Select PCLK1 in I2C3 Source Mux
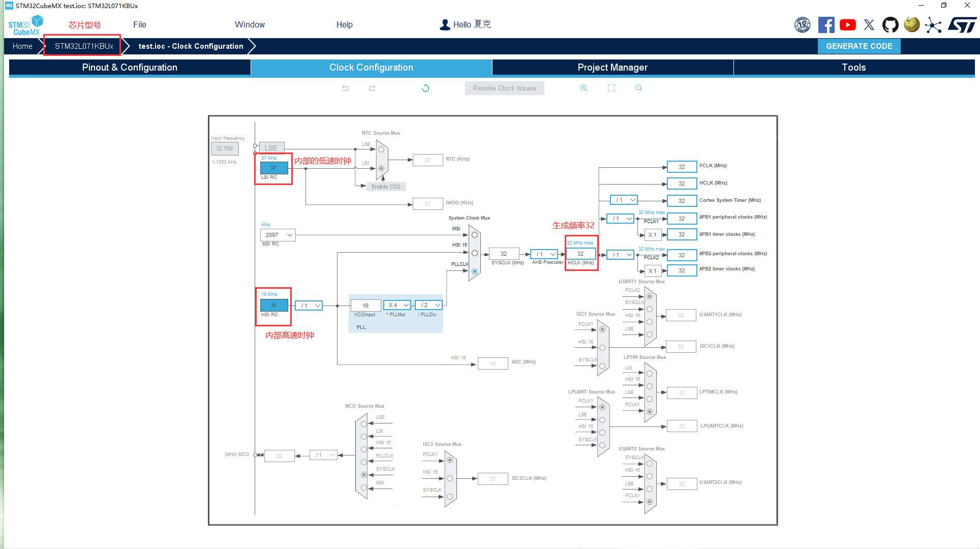Image resolution: width=980 pixels, height=549 pixels. [450, 460]
